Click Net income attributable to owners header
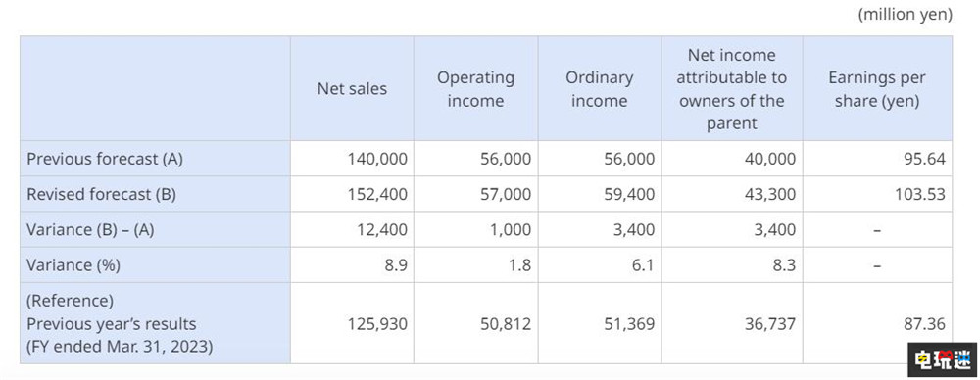This screenshot has height=380, width=980. pyautogui.click(x=731, y=89)
